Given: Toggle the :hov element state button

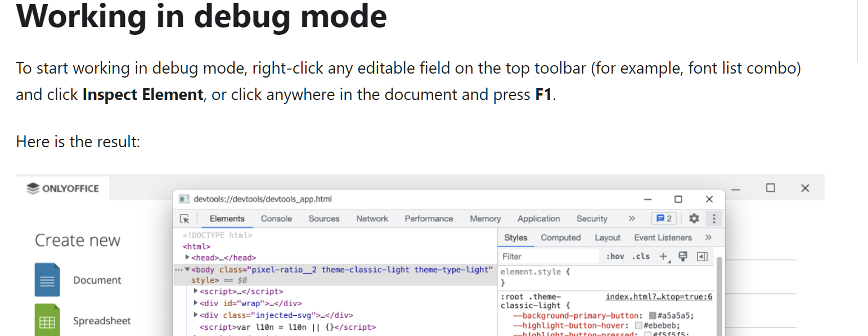Looking at the screenshot, I should 615,256.
